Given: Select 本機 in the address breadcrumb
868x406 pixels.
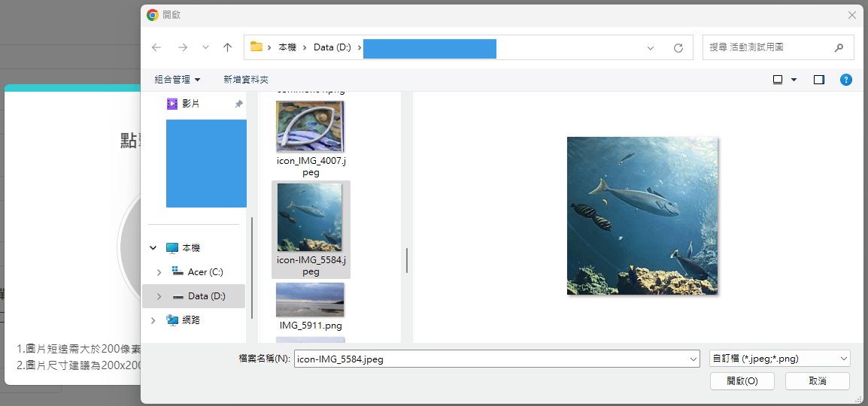Looking at the screenshot, I should (288, 47).
